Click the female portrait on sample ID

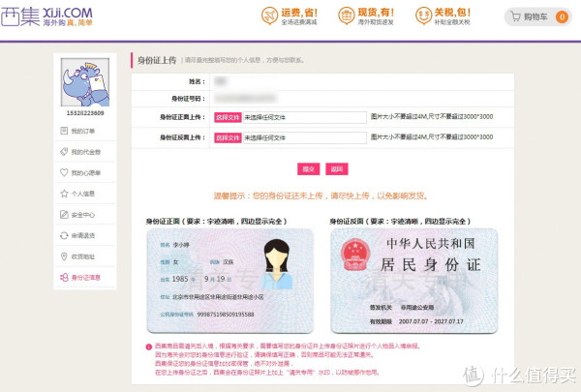coord(276,264)
